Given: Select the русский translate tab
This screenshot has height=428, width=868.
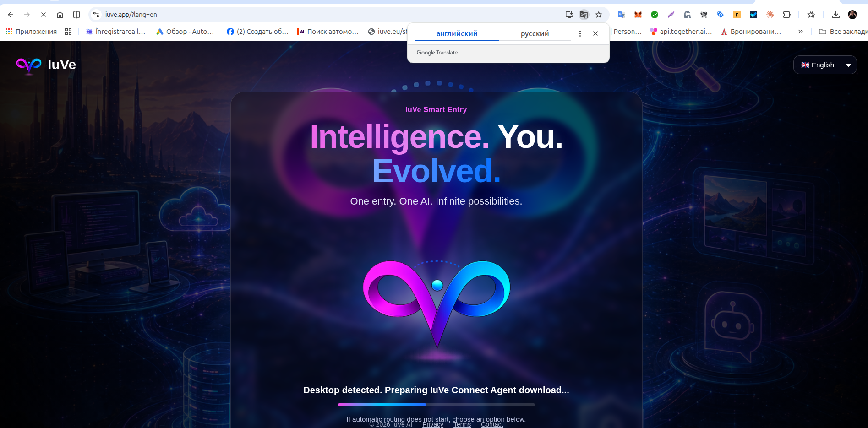Looking at the screenshot, I should [x=535, y=33].
